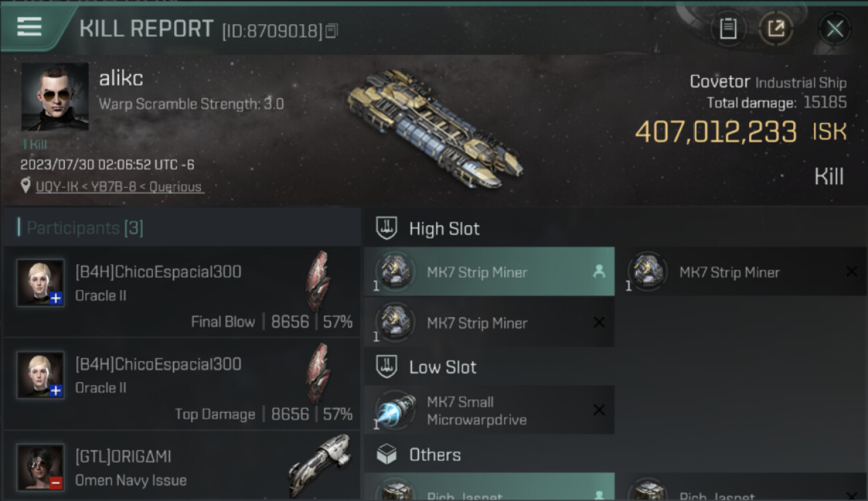Select the highlighted MK7 Strip Miner item
The height and width of the screenshot is (501, 868).
pos(489,272)
